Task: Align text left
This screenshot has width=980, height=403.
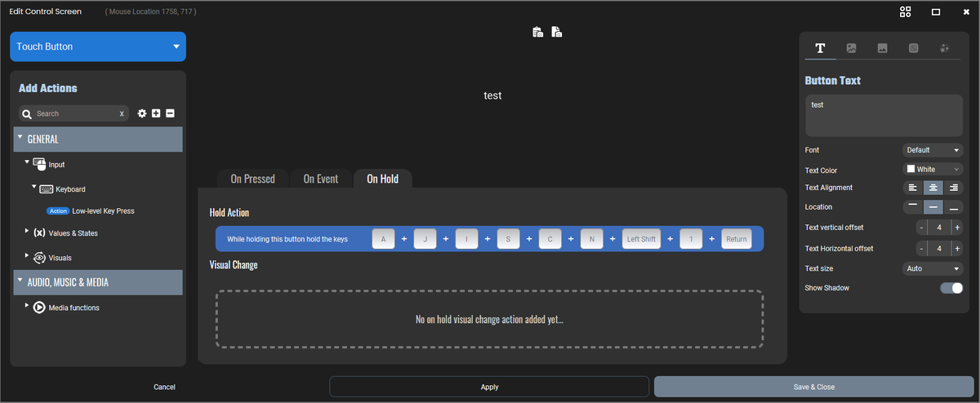Action: 913,188
